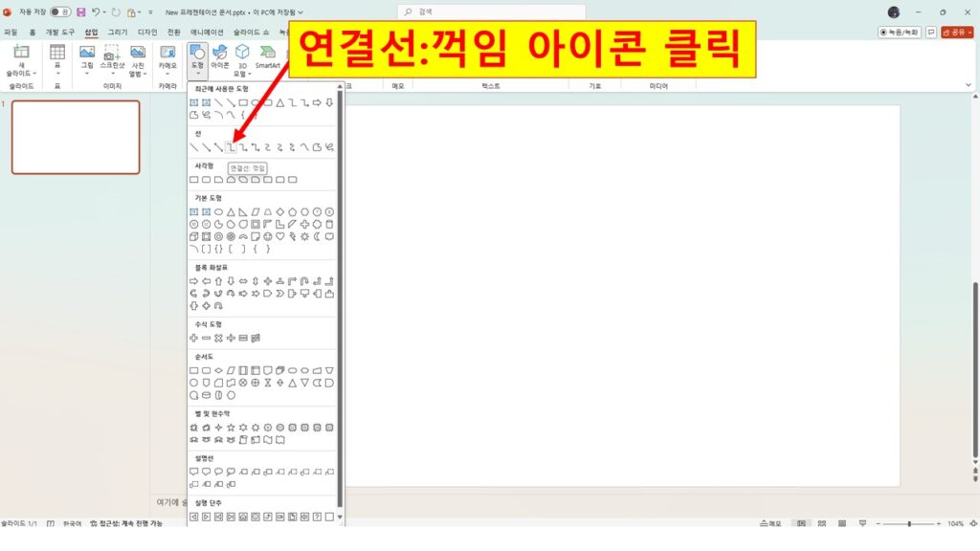Select the 연결선: 꺾임 elbow connector shape

click(x=231, y=147)
